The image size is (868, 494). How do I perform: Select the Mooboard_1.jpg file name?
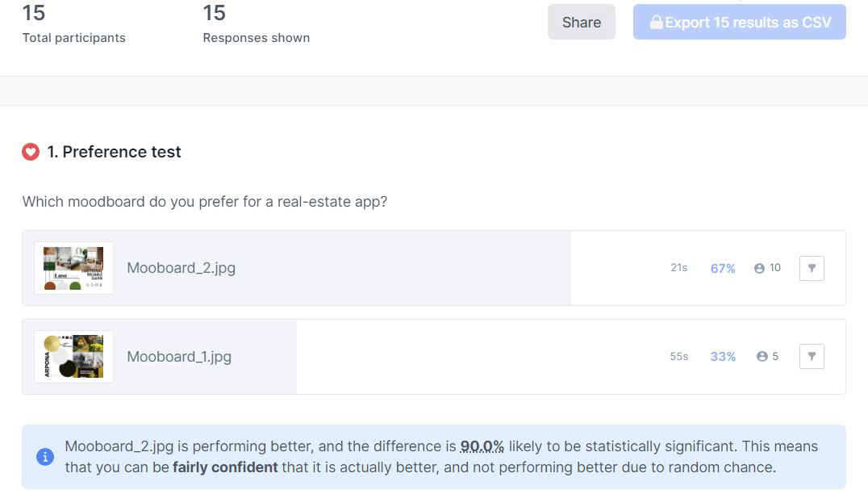[x=179, y=356]
